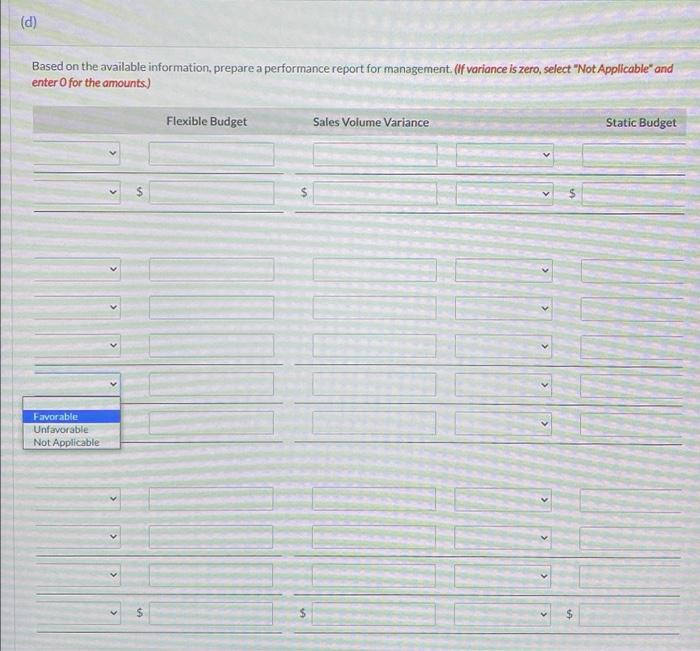Open variance type dropdown in bottom dollar-sign row
This screenshot has height=651, width=700.
click(x=502, y=614)
